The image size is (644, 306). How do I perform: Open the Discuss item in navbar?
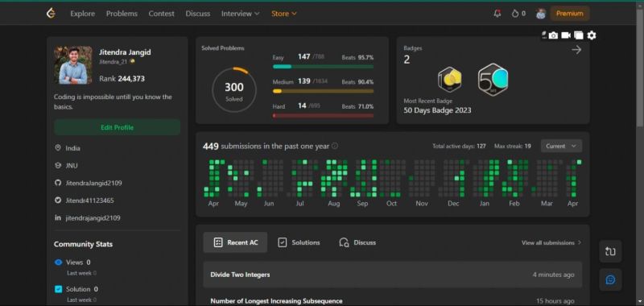pyautogui.click(x=198, y=14)
